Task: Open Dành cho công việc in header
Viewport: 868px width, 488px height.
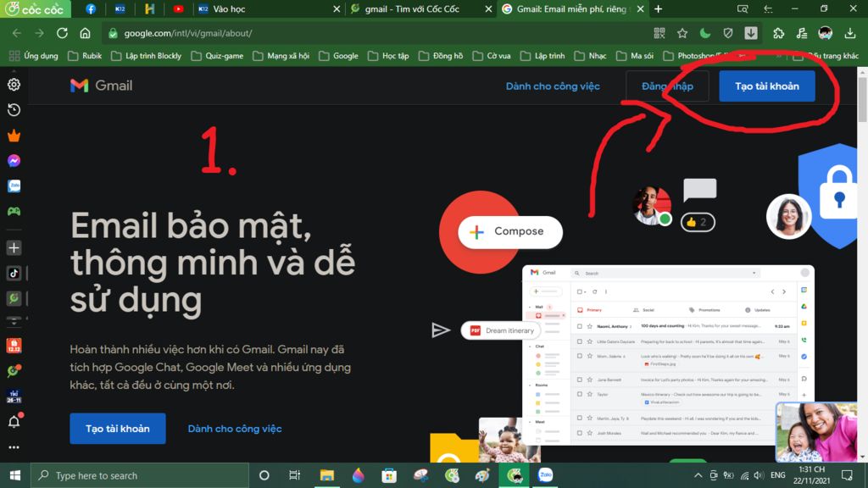Action: (x=553, y=86)
